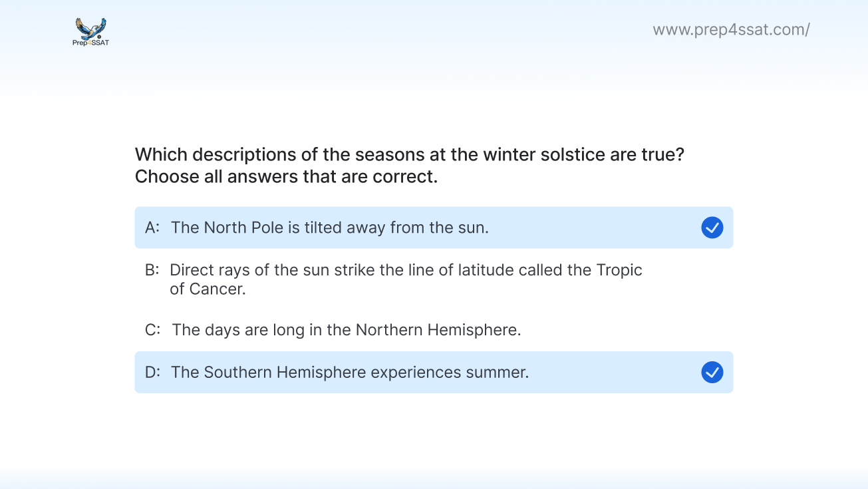The width and height of the screenshot is (868, 489).
Task: Click the word "Tropic" in answer B
Action: (x=619, y=270)
